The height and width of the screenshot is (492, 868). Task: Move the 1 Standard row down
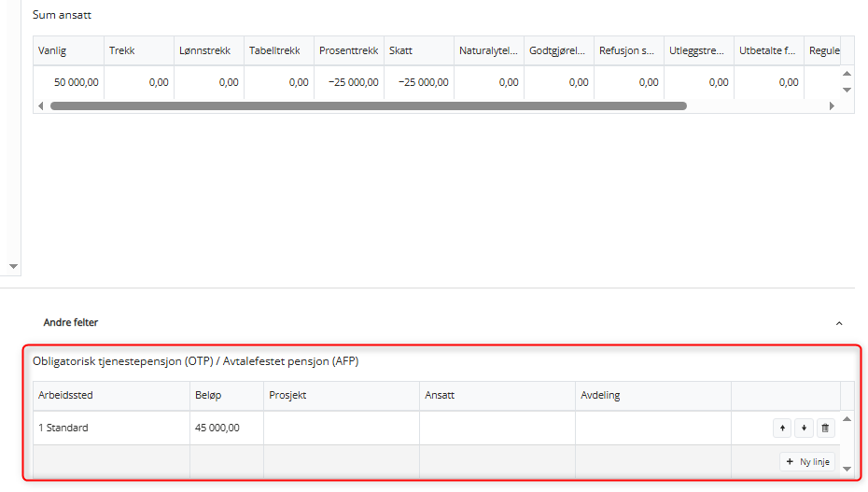point(804,428)
